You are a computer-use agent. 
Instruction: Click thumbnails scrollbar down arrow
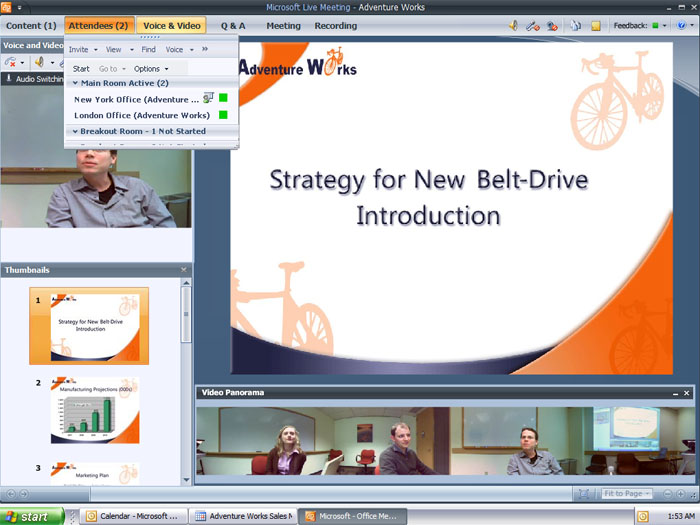coord(186,480)
